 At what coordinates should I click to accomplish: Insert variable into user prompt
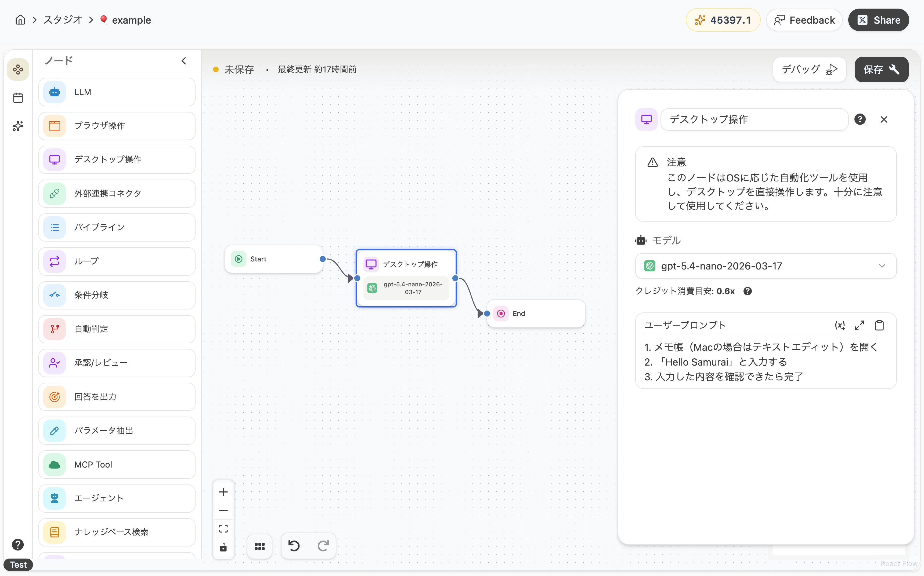pyautogui.click(x=840, y=325)
